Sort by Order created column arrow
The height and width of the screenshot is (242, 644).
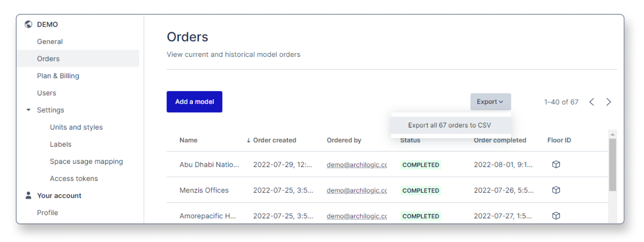click(248, 140)
